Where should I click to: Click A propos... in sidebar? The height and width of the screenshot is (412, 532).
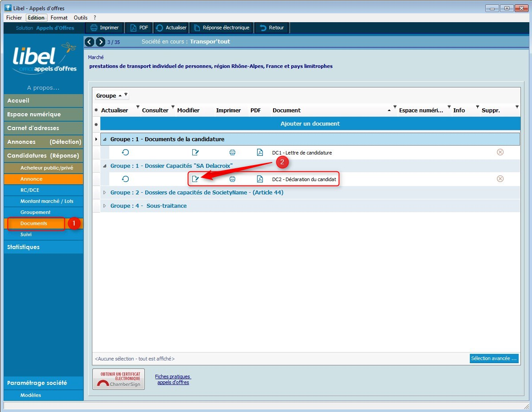coord(43,88)
